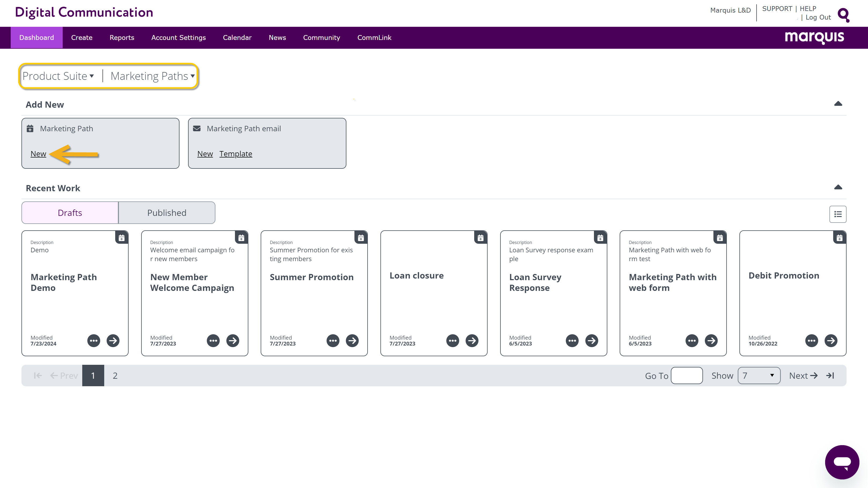Click calendar icon on Debit Promotion card
This screenshot has height=488, width=868.
tap(839, 238)
